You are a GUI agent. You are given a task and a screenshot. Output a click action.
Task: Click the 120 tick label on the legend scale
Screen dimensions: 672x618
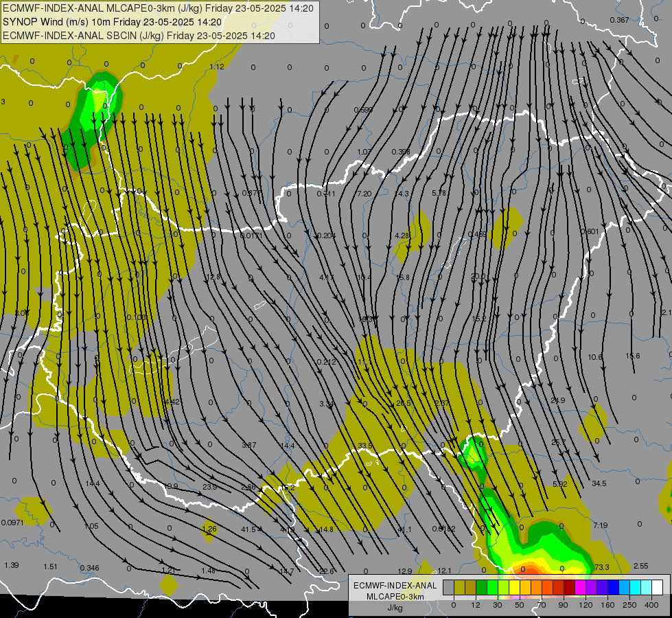click(x=586, y=605)
